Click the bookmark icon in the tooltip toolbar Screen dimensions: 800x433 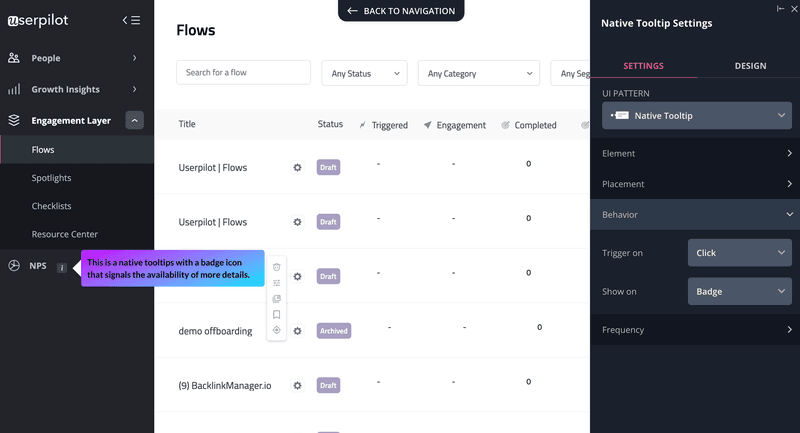point(277,314)
